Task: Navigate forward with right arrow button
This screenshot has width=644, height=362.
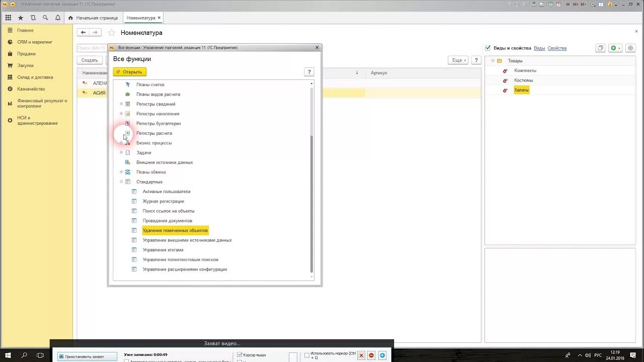Action: (x=96, y=33)
